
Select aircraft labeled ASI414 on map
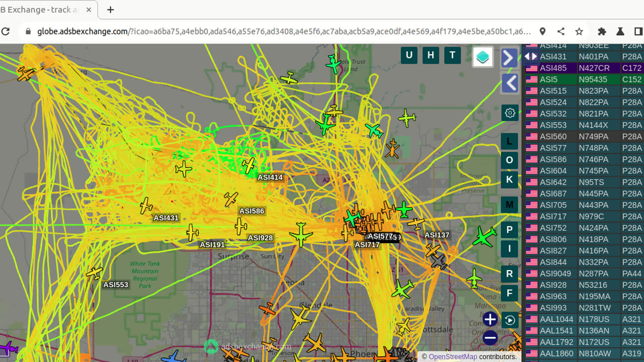point(248,165)
